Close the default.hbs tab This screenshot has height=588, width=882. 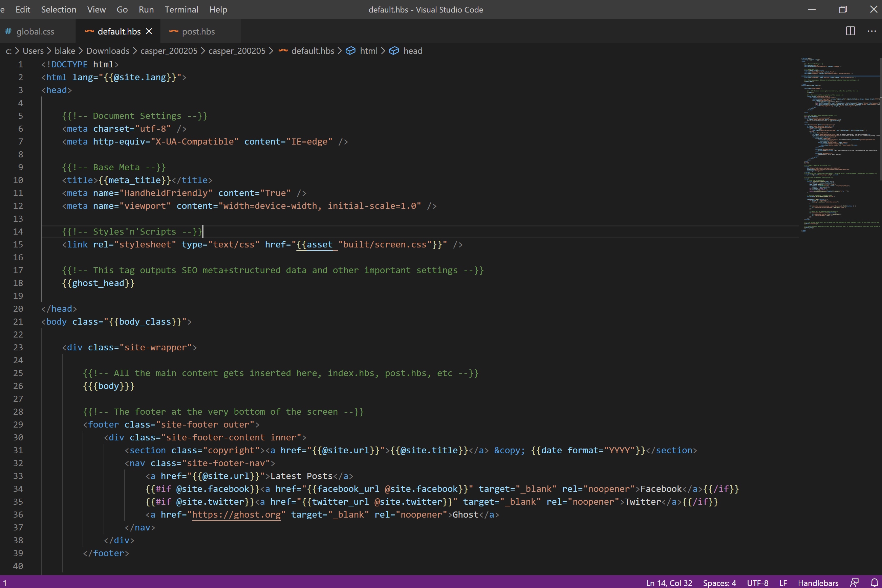pos(149,31)
